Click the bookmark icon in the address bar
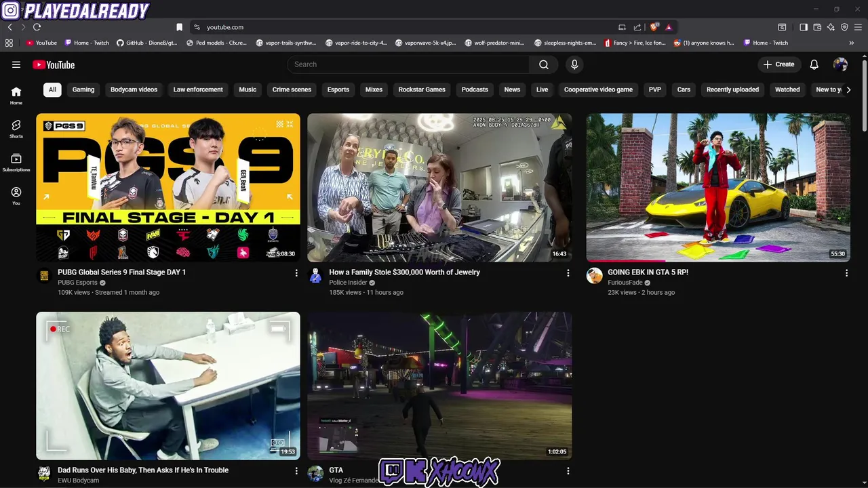 click(179, 27)
